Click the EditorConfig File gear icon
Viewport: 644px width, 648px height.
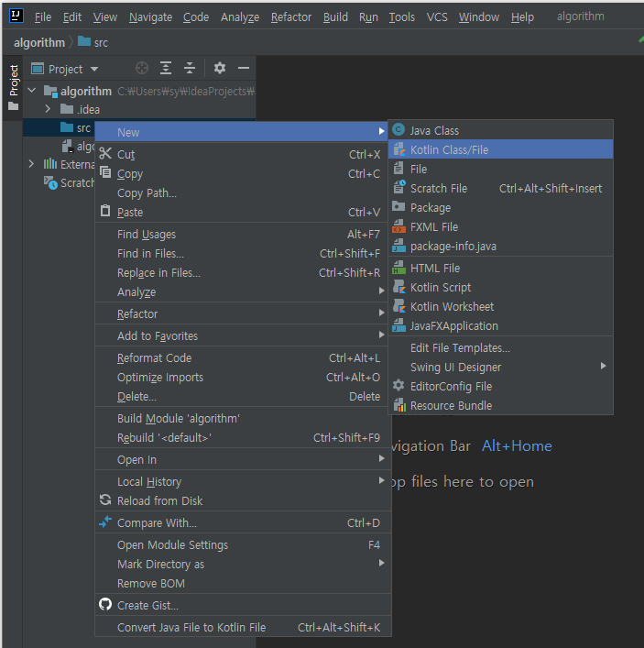pyautogui.click(x=398, y=386)
